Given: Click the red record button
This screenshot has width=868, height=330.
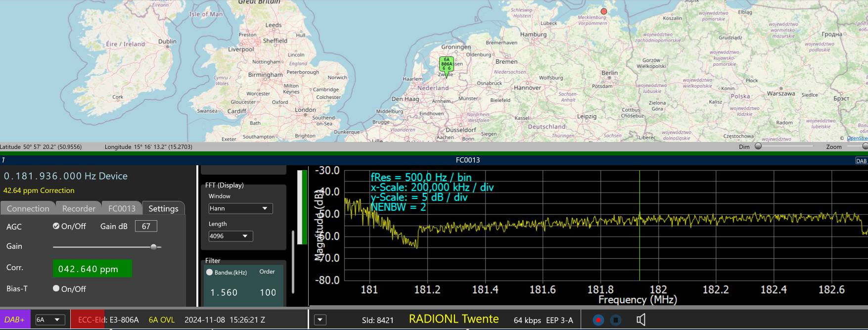Looking at the screenshot, I should click(598, 320).
